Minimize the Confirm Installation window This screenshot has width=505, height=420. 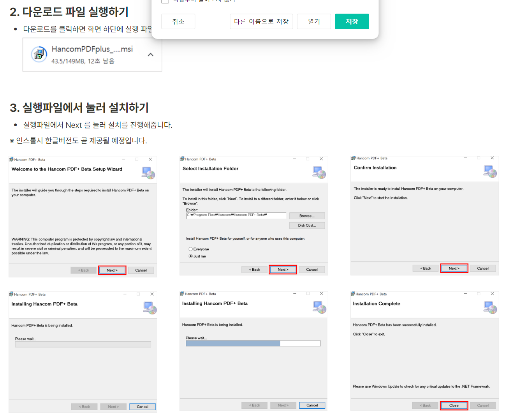(x=465, y=158)
